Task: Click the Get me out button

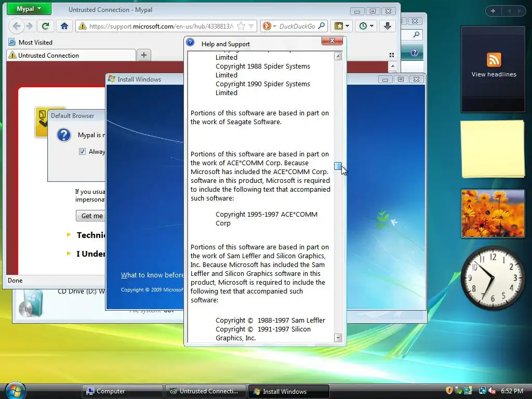Action: click(x=90, y=216)
